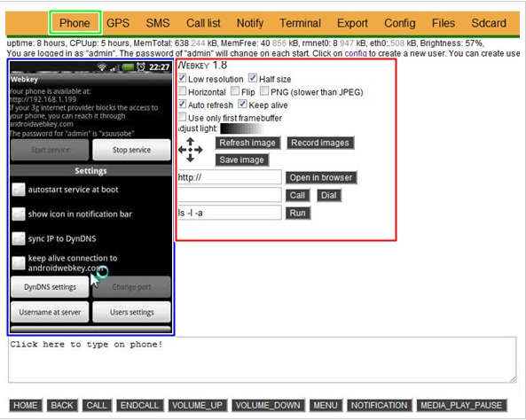The height and width of the screenshot is (420, 526).
Task: Tick keep alive connection to androidwebkey.com
Action: [x=19, y=263]
